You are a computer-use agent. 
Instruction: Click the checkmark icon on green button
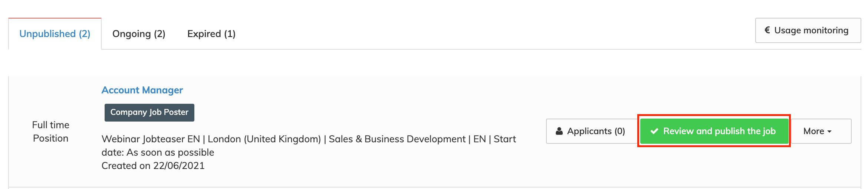(654, 131)
